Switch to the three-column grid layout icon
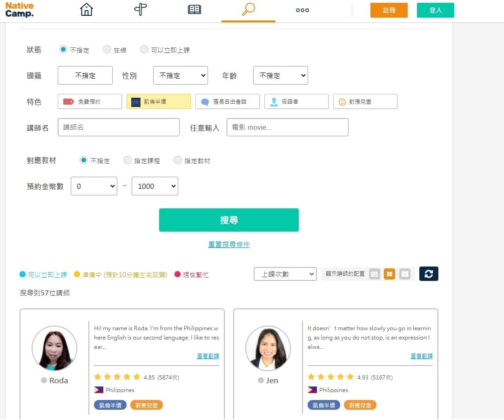The height and width of the screenshot is (420, 504). 375,274
